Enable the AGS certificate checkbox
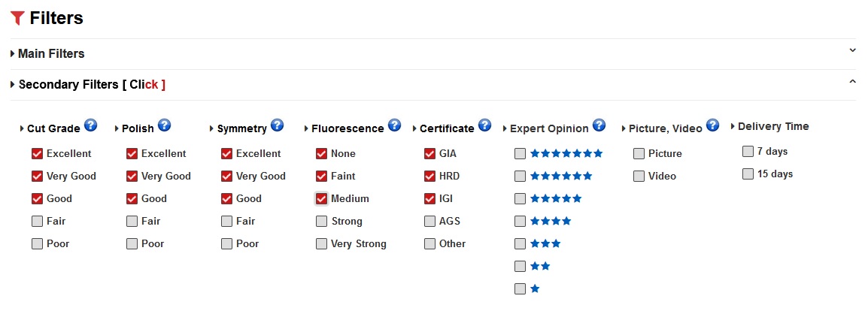Screen dimensions: 868x320 coord(430,222)
